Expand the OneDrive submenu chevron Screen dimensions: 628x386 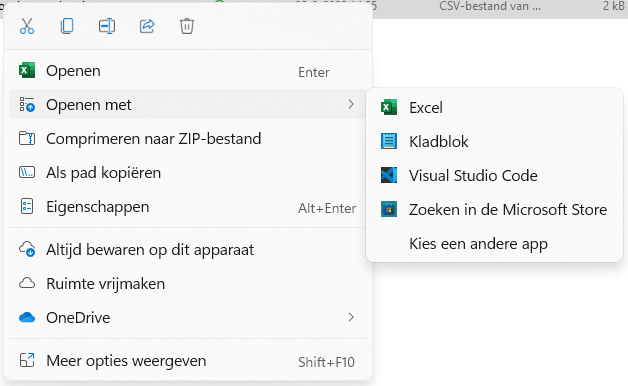point(351,318)
